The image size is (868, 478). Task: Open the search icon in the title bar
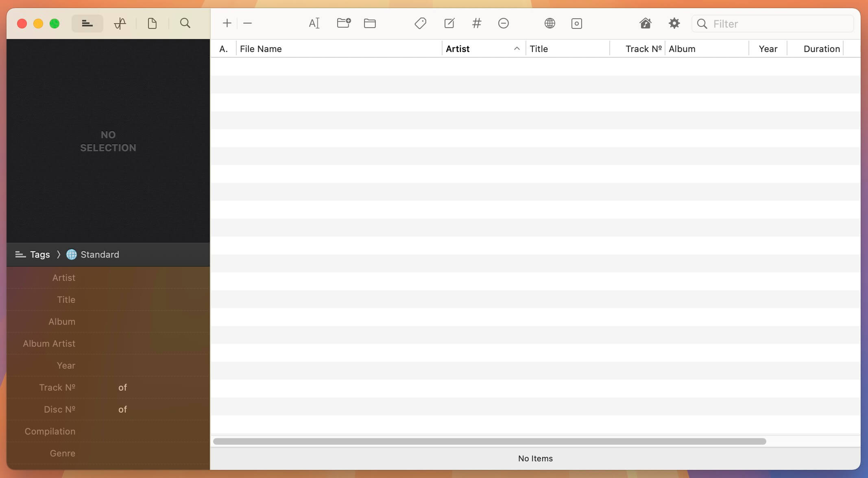pyautogui.click(x=185, y=23)
